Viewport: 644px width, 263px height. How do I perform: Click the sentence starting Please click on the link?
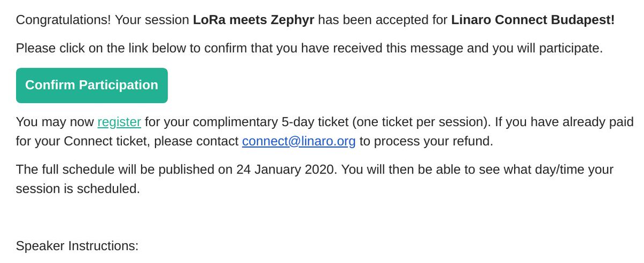pyautogui.click(x=310, y=48)
